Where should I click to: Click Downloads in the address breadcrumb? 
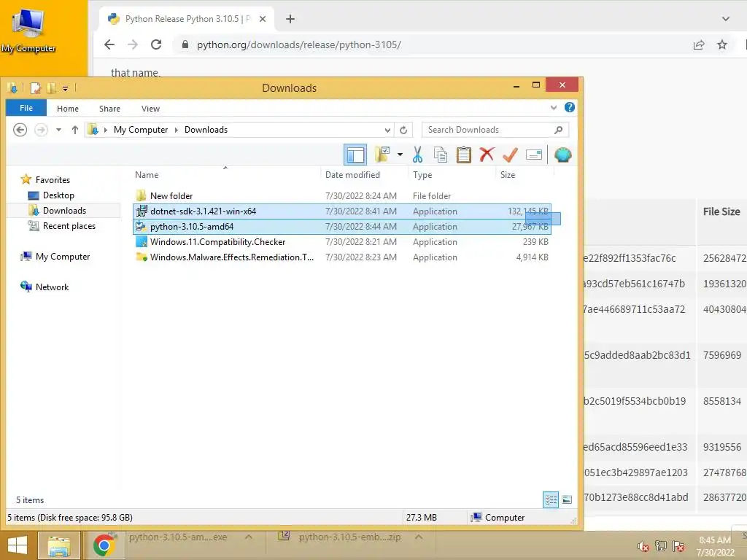206,130
